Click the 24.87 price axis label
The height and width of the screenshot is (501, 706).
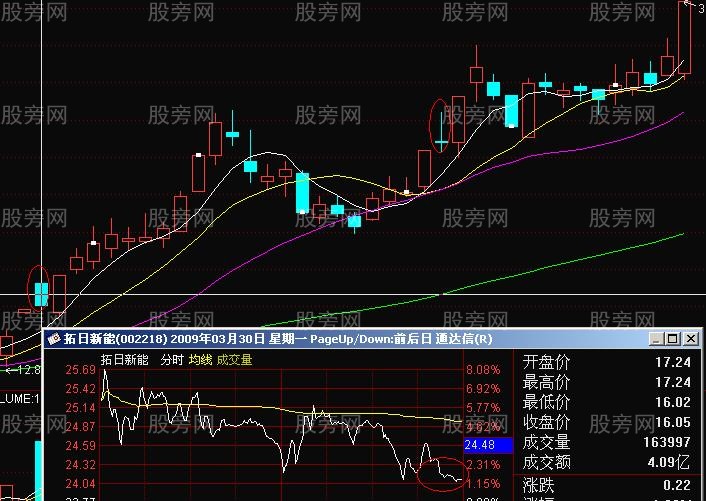click(x=81, y=427)
